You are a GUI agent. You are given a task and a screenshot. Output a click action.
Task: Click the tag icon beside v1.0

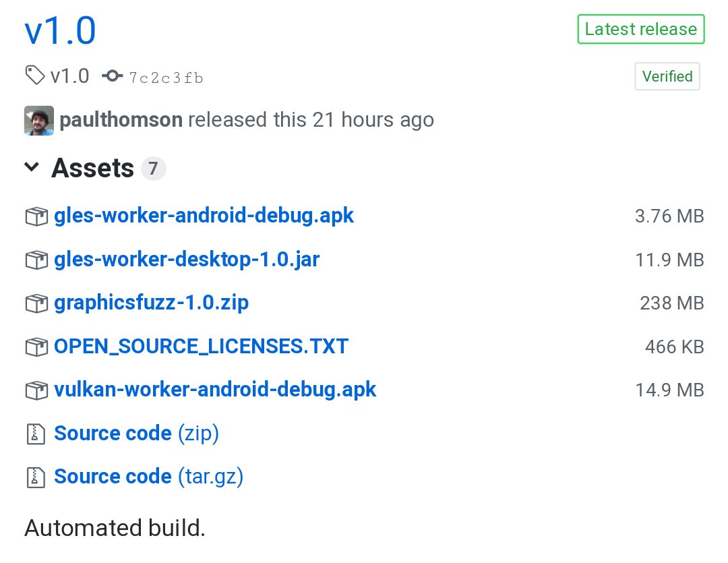click(35, 76)
